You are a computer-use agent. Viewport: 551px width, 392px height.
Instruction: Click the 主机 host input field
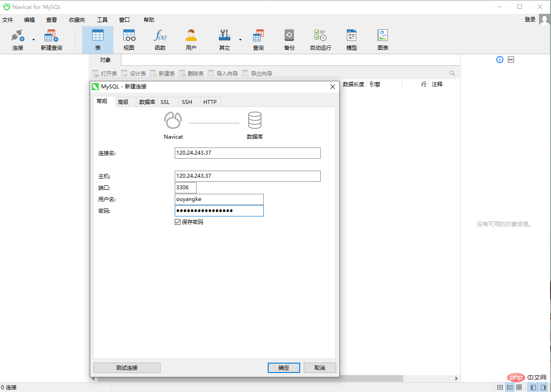(x=248, y=176)
